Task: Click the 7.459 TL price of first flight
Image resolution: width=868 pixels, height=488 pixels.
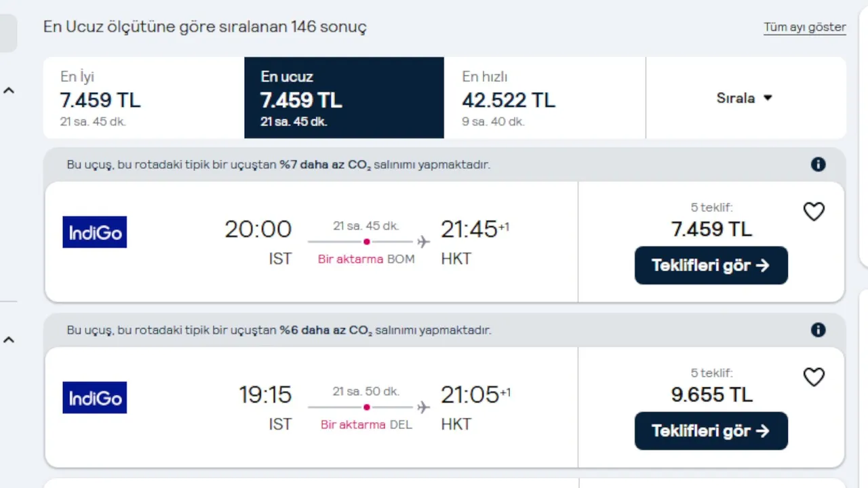Action: (x=711, y=229)
